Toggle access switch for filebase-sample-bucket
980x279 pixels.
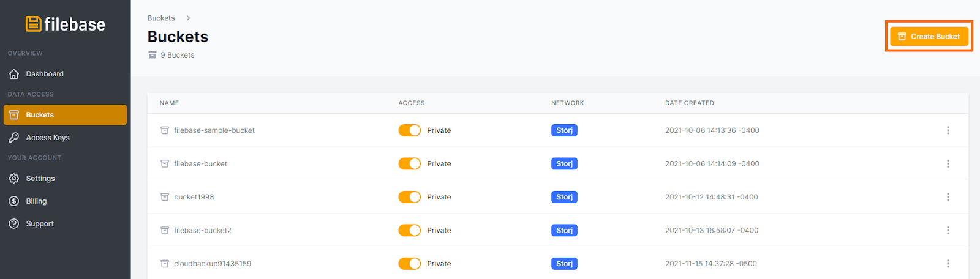pos(409,130)
